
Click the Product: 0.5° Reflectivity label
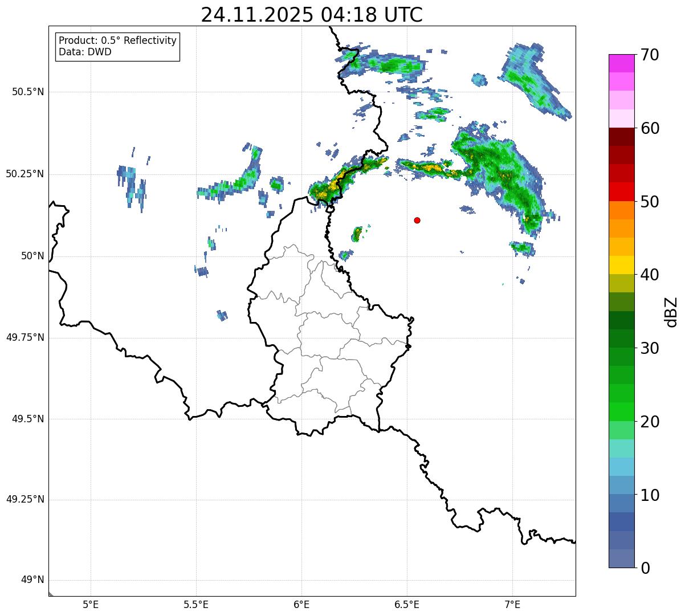click(118, 40)
